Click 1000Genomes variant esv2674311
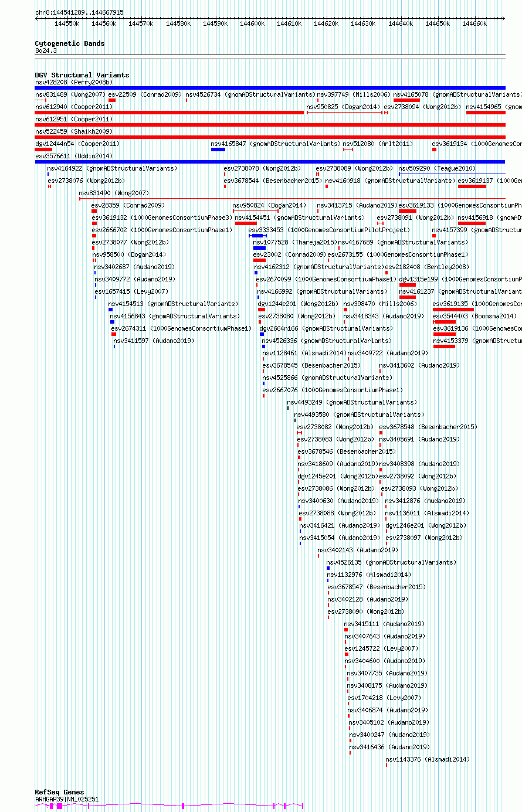 coord(181,328)
